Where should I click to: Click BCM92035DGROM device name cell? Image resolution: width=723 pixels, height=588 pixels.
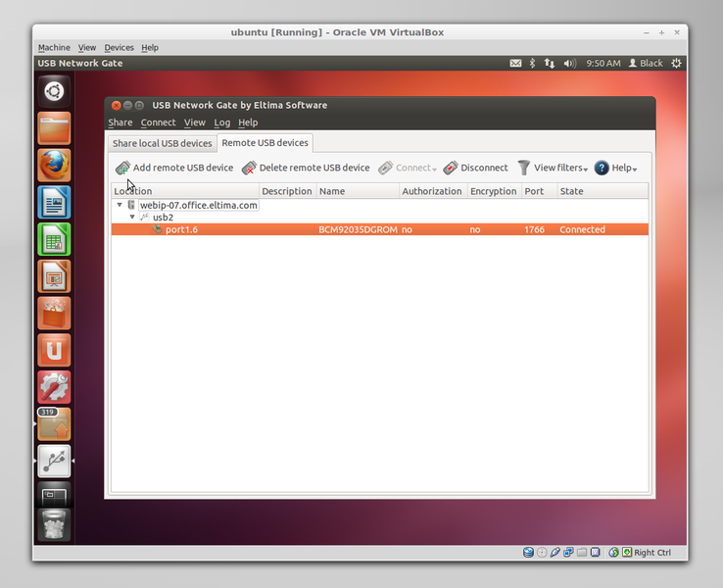(358, 229)
